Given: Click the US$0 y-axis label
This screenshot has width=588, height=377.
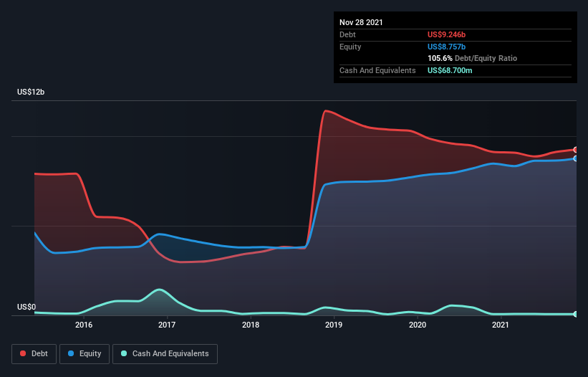Looking at the screenshot, I should [x=26, y=307].
